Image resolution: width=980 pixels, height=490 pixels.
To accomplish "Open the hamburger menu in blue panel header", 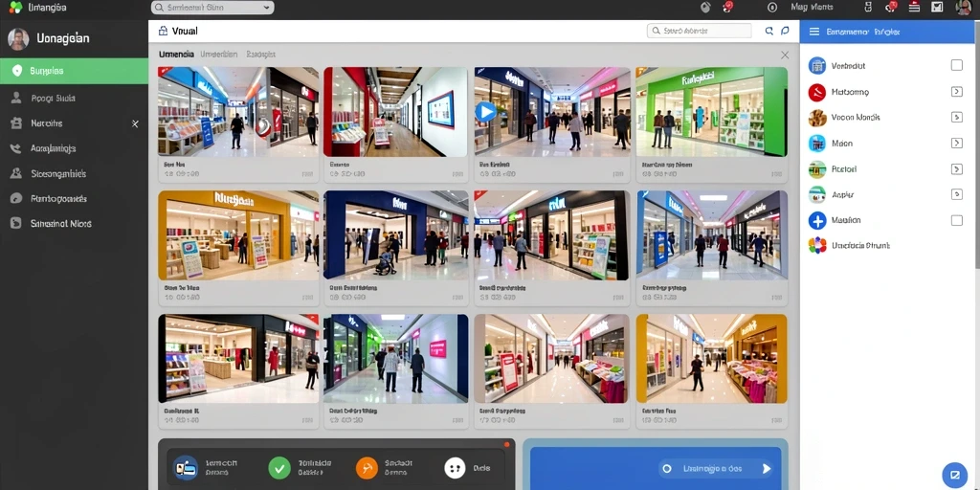I will click(813, 32).
